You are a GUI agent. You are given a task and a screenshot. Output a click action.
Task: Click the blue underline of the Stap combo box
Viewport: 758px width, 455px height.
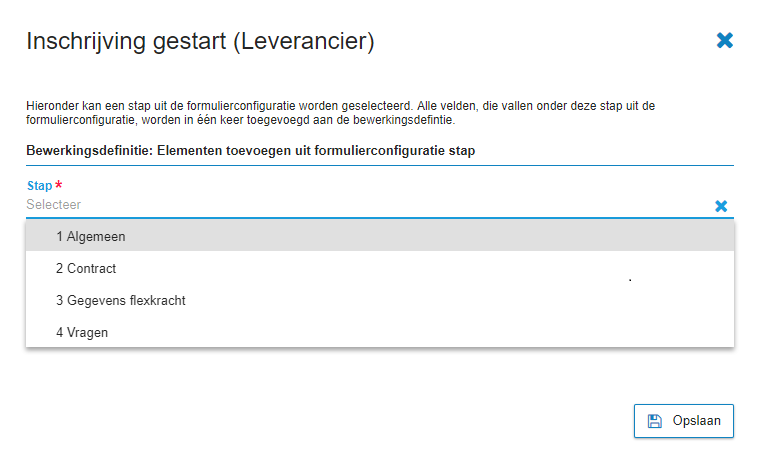click(380, 218)
